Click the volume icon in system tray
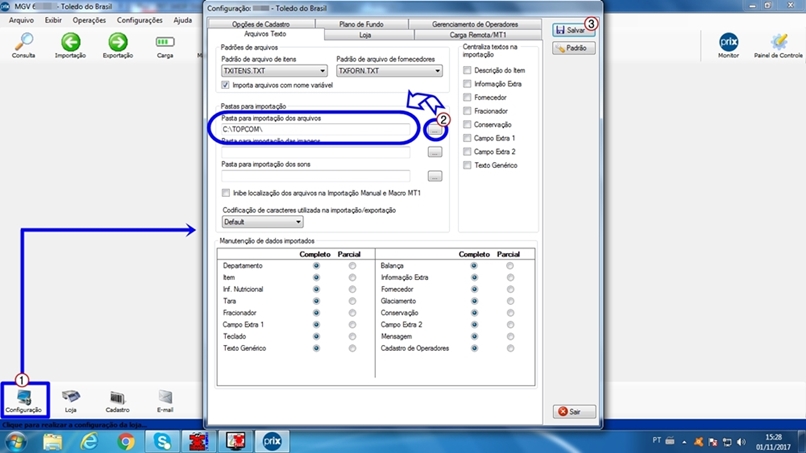The width and height of the screenshot is (806, 453). (x=741, y=442)
